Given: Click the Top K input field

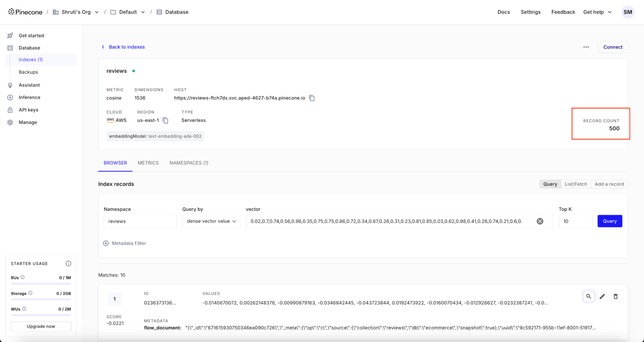Looking at the screenshot, I should 575,221.
